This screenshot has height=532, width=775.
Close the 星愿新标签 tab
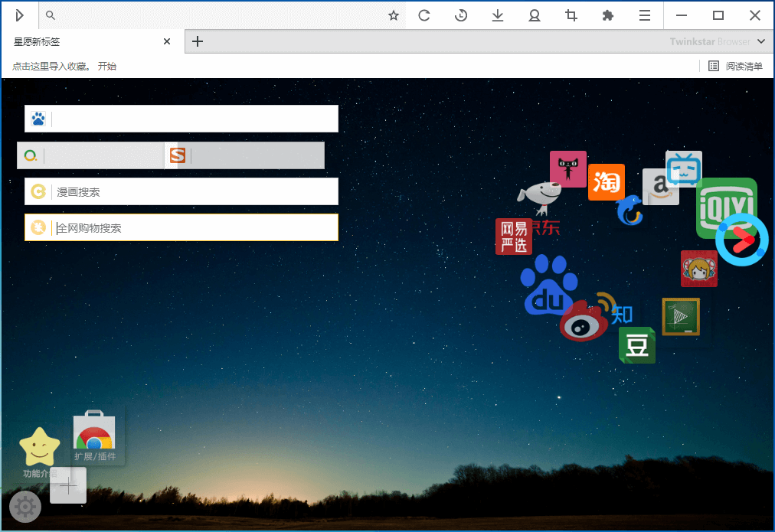point(167,41)
